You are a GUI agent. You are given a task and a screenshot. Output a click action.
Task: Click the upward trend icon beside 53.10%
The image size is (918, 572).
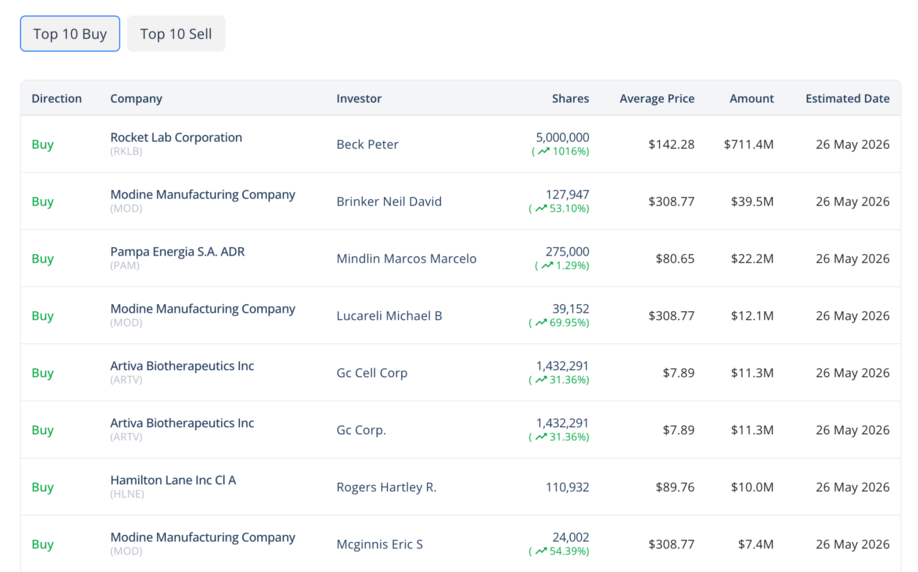click(x=541, y=208)
